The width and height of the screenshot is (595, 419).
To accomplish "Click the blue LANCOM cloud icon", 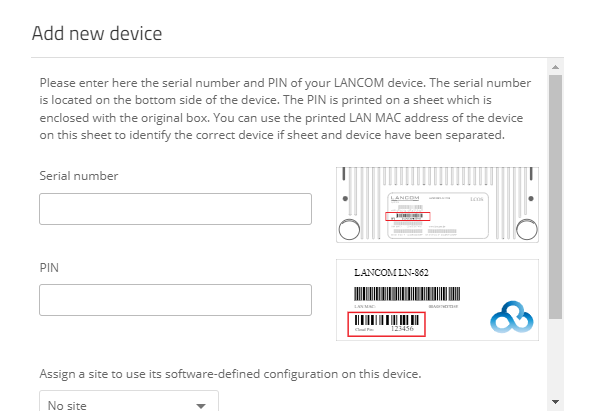I will point(512,317).
